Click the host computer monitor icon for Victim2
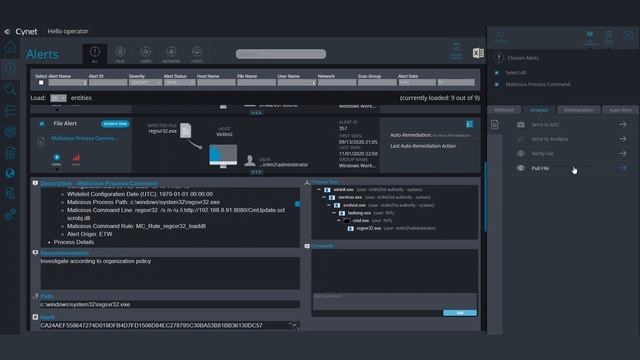Viewport: 640px width, 360px height. (223, 156)
